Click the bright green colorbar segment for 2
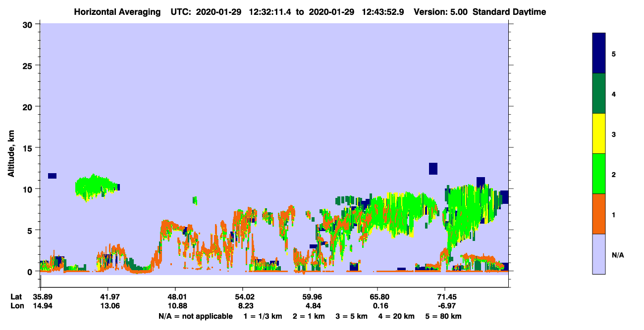The image size is (644, 330). (599, 174)
